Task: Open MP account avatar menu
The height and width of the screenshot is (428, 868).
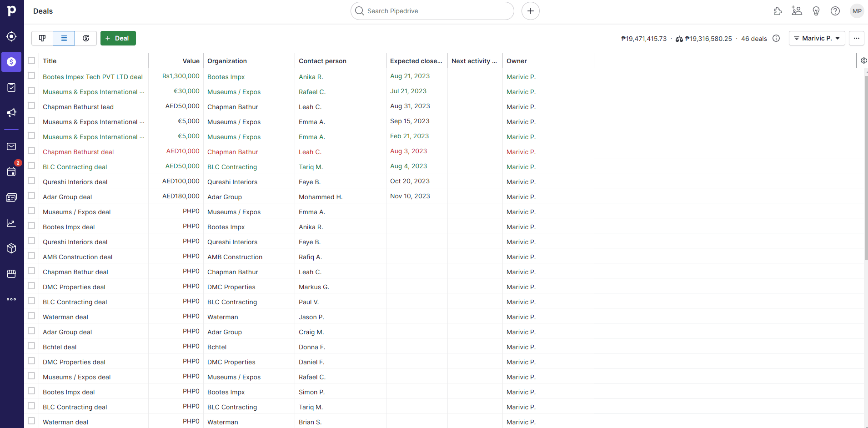Action: point(857,11)
